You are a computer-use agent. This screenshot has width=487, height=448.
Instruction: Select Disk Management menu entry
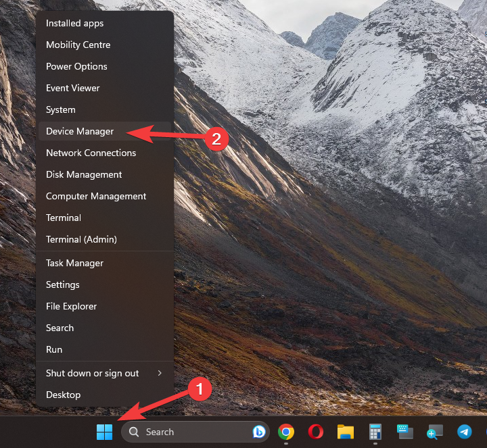point(84,174)
